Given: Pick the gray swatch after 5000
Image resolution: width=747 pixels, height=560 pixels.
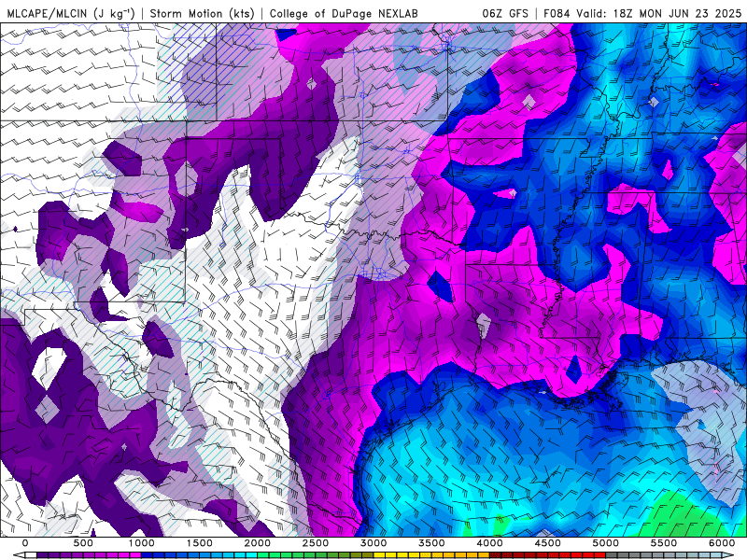Looking at the screenshot, I should click(x=612, y=555).
